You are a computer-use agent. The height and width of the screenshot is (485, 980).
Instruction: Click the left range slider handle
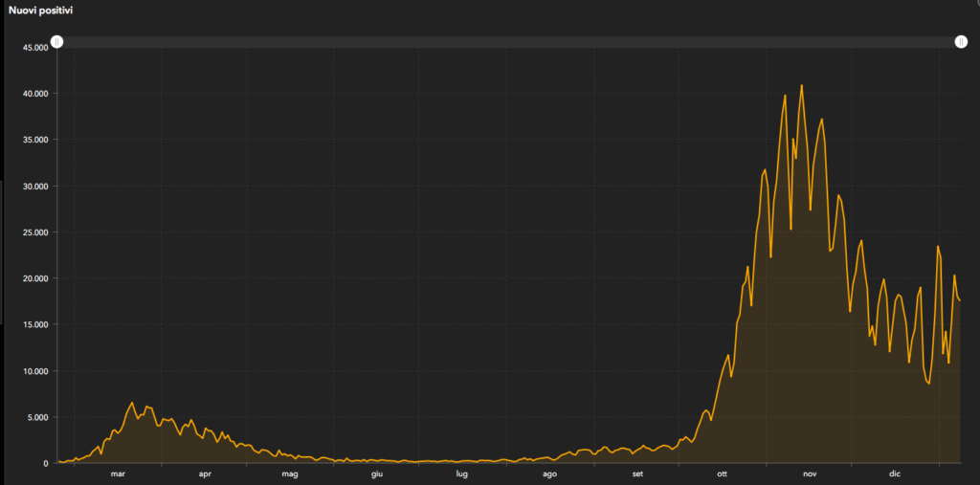click(x=56, y=42)
